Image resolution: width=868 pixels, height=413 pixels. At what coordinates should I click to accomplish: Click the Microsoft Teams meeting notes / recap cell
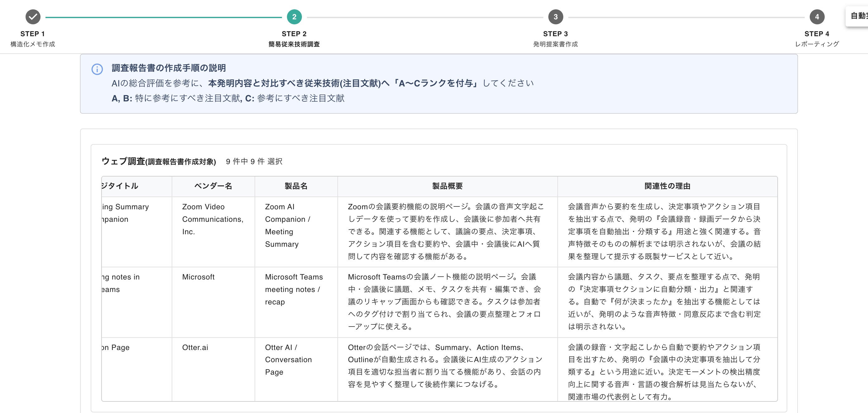coord(296,302)
